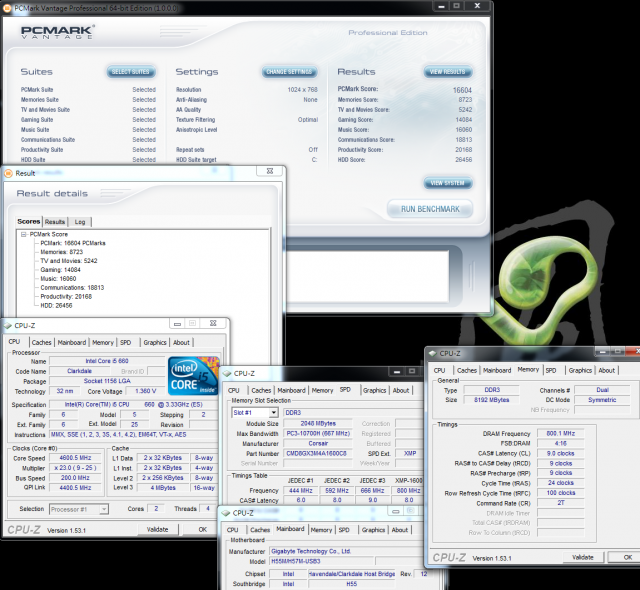The width and height of the screenshot is (640, 590).
Task: Click the Manufacturer Corsair field
Action: click(x=318, y=443)
